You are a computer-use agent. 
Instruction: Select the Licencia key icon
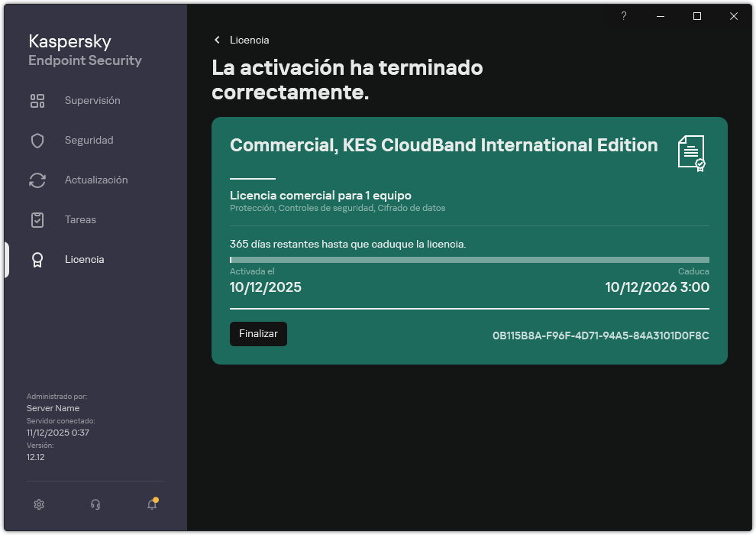pyautogui.click(x=37, y=259)
